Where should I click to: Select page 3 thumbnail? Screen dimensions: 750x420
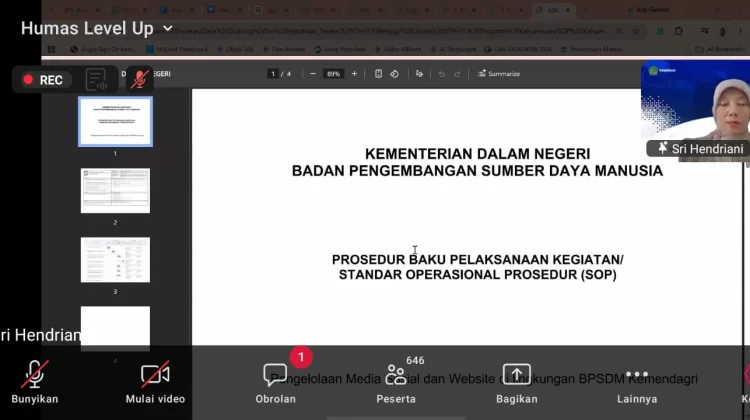pos(115,260)
